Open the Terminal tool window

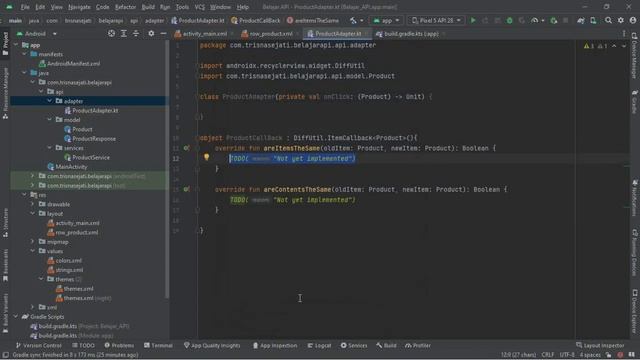(158, 345)
